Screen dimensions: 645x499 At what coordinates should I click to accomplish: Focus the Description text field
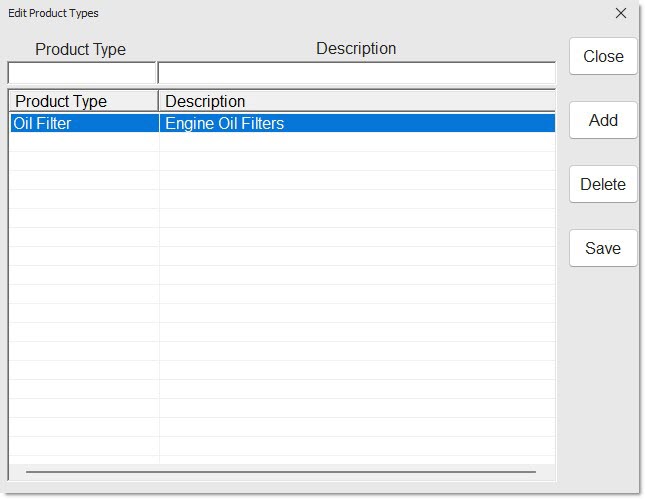click(x=356, y=73)
